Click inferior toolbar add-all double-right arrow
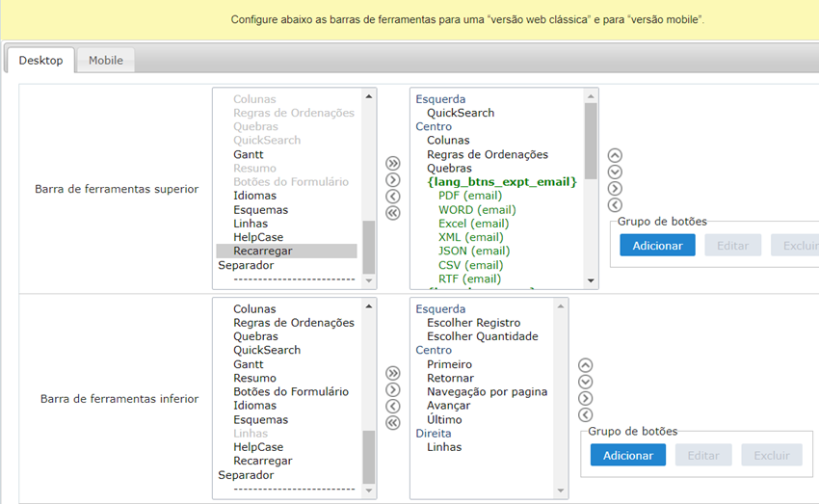 pos(393,374)
